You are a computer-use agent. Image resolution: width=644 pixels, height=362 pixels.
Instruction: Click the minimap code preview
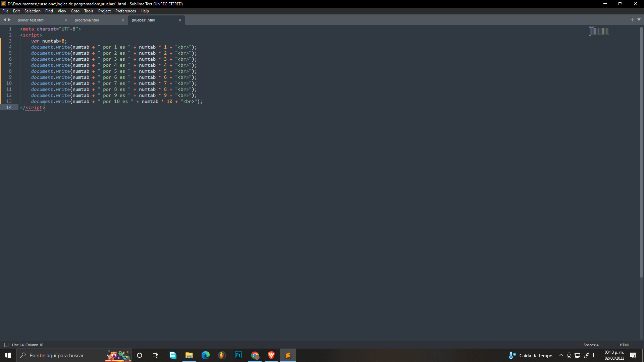(x=599, y=31)
